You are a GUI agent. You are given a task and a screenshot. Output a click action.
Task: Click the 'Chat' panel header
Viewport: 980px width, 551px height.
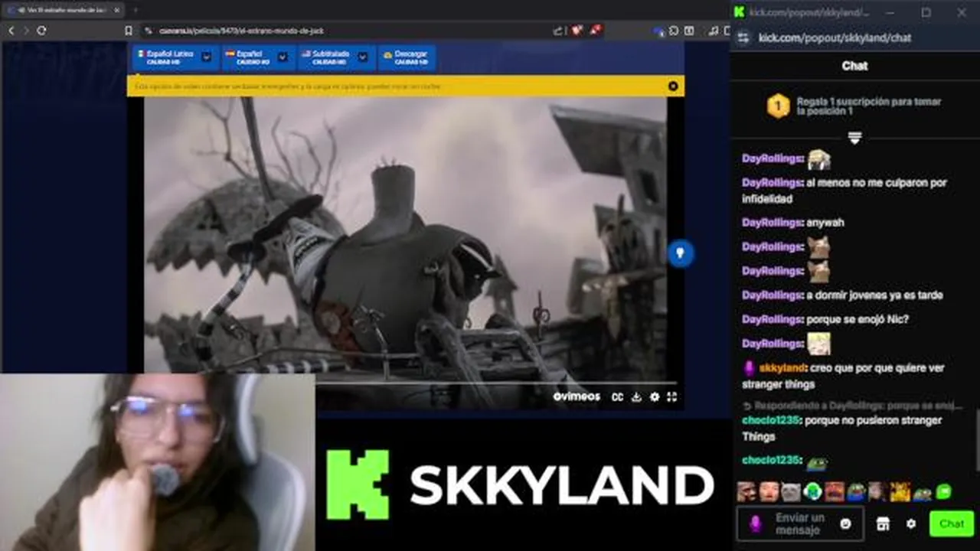[854, 66]
